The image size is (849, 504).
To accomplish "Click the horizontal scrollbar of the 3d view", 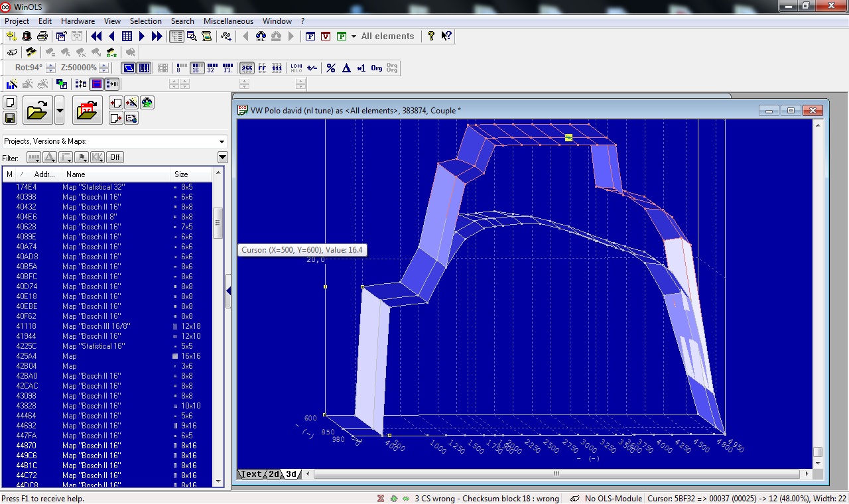I will pyautogui.click(x=556, y=474).
